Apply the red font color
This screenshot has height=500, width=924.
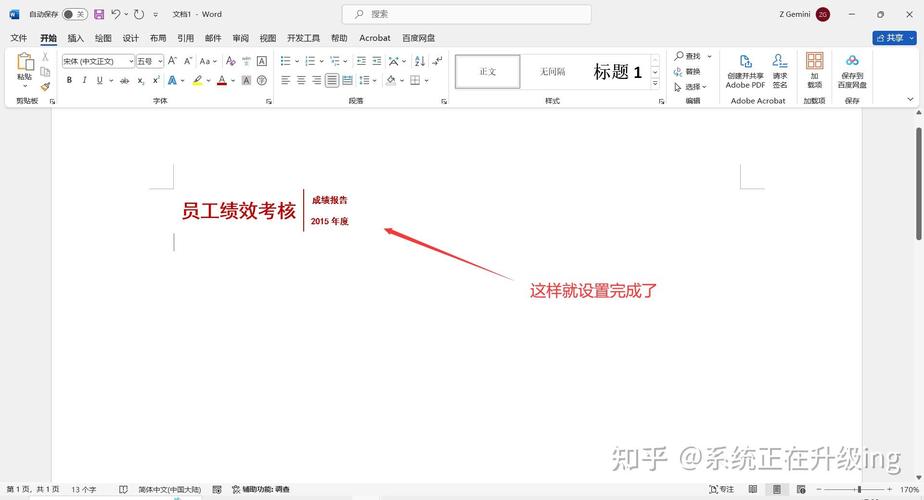point(222,80)
